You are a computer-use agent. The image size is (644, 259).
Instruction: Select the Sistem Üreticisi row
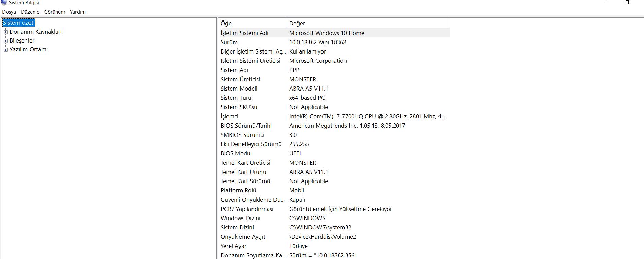point(334,79)
